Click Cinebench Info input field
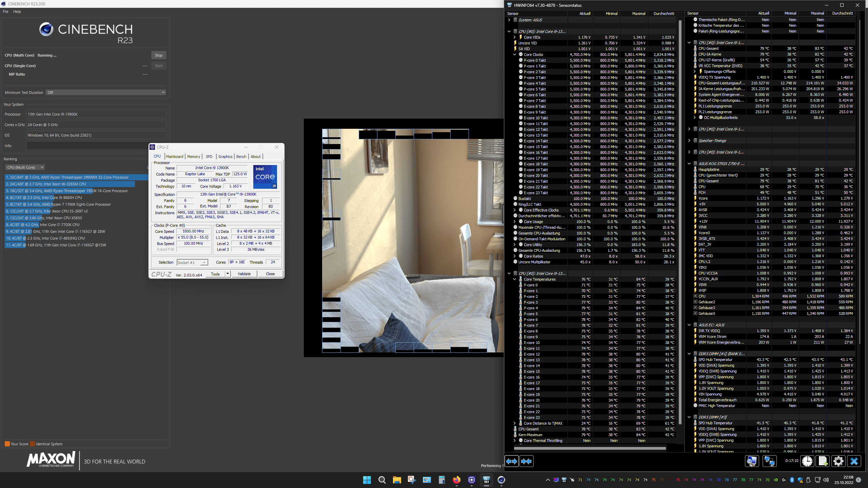868x488 pixels. (x=96, y=146)
